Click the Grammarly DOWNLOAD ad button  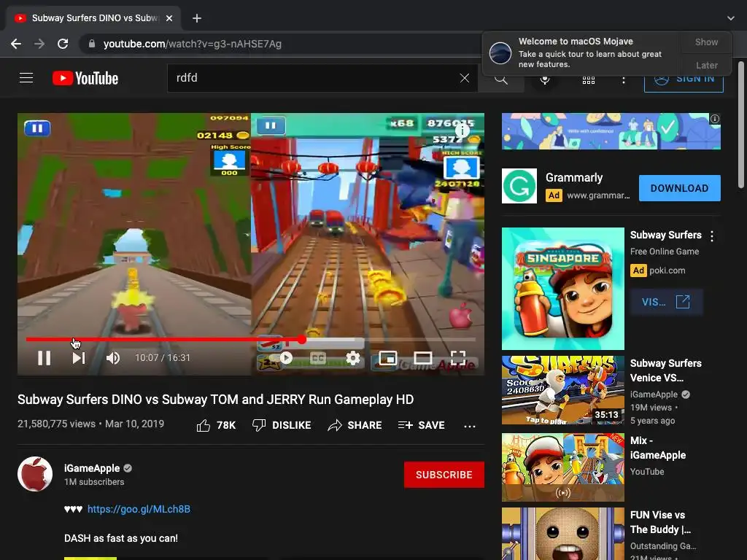click(679, 188)
